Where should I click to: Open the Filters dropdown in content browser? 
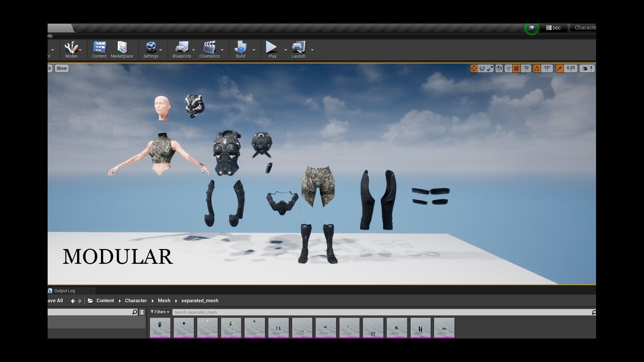160,312
